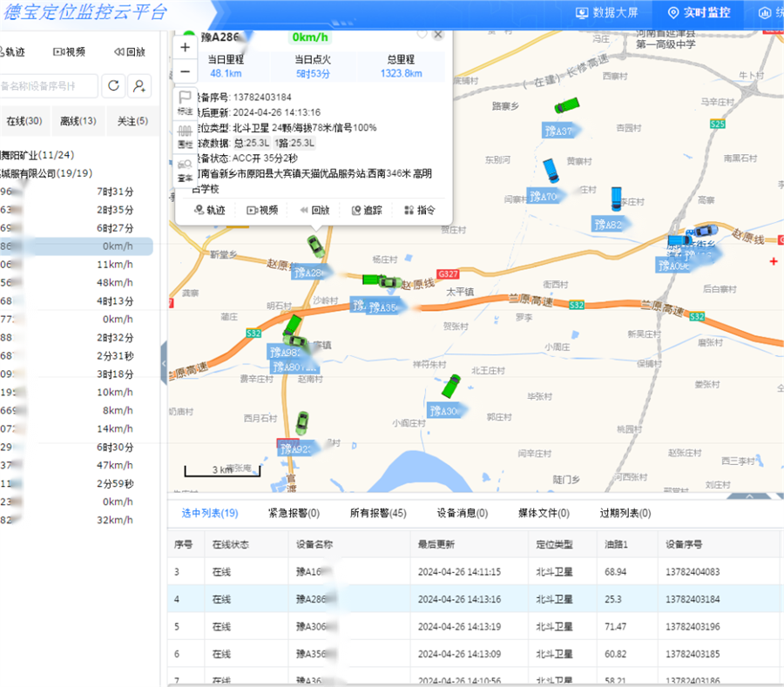Select the 标注 flag marker tool
The height and width of the screenshot is (687, 784).
[185, 102]
